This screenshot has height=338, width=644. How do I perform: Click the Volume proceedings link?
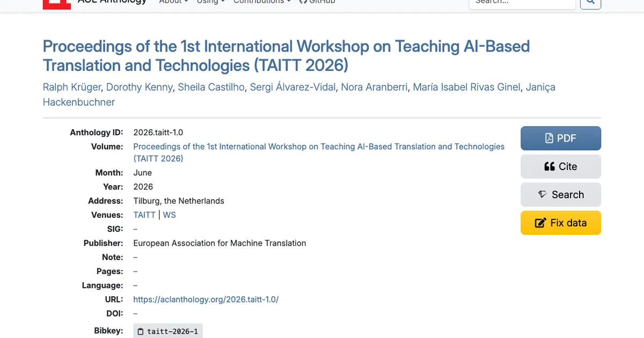(x=319, y=152)
